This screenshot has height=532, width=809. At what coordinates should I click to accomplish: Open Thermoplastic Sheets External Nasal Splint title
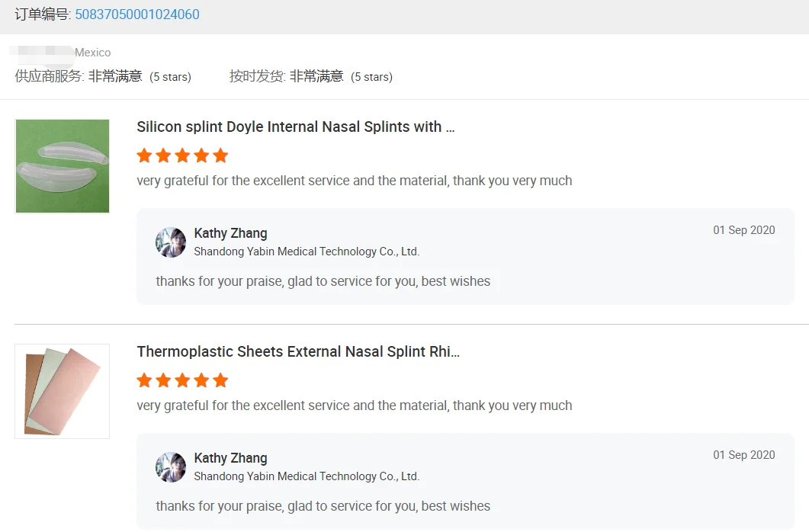coord(298,351)
